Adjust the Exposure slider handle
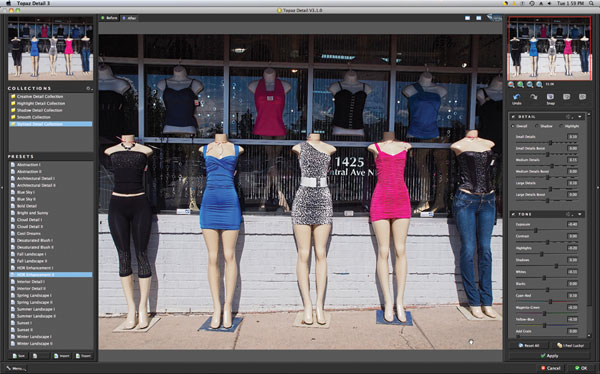The width and height of the screenshot is (600, 374). tap(536, 230)
